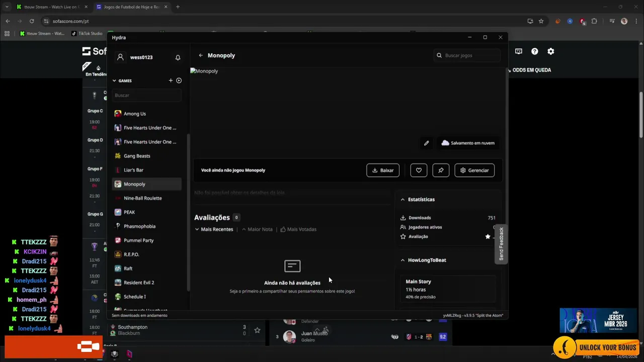Click the Baixar download button
Viewport: 644px width, 362px height.
[383, 170]
